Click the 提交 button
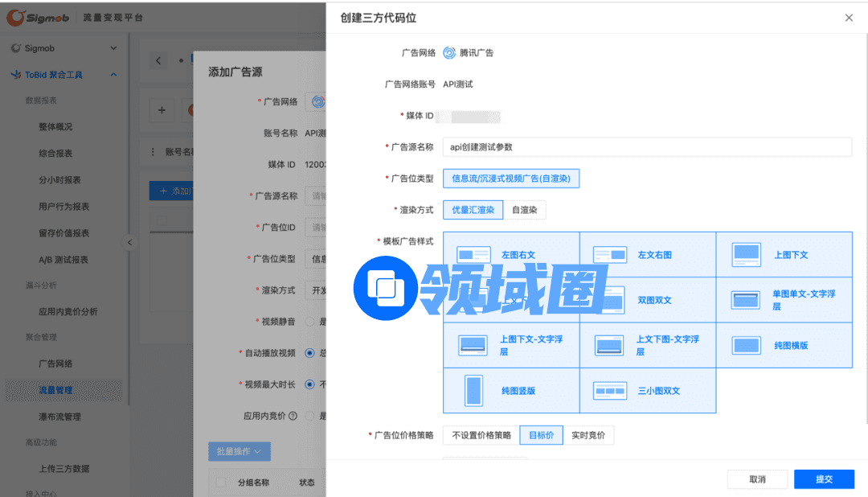The image size is (868, 497). 824,479
